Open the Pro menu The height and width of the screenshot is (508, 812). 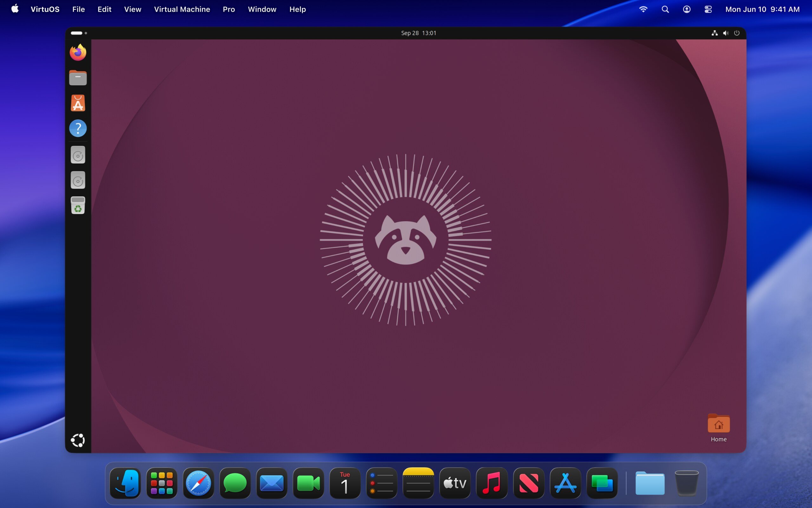[x=229, y=10]
